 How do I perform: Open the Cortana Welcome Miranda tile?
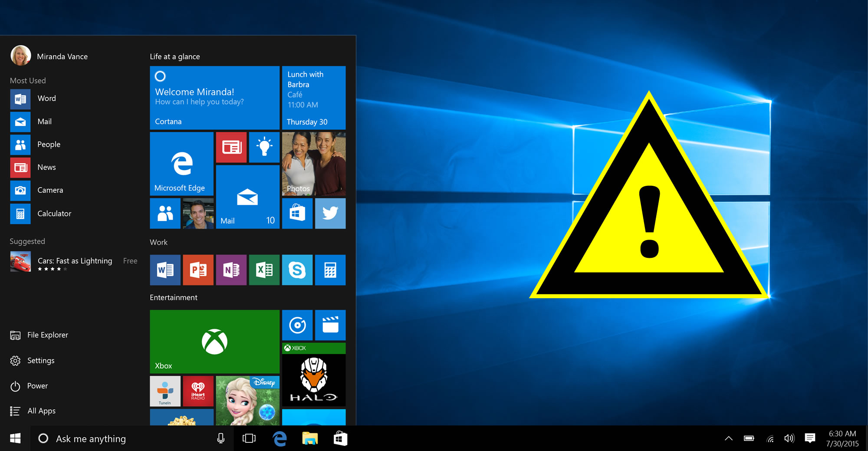click(215, 98)
